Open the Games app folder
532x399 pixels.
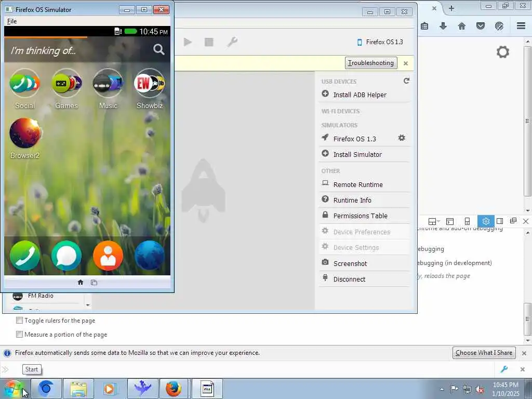[66, 84]
